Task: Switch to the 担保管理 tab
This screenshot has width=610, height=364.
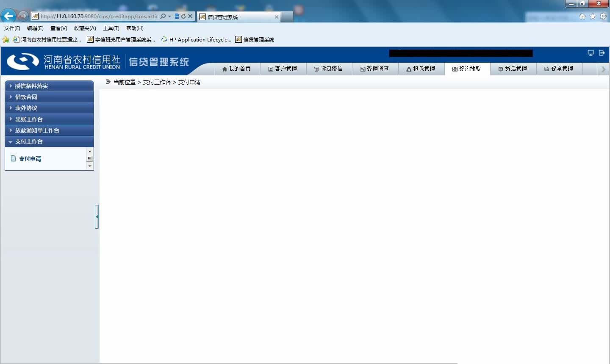Action: [421, 69]
